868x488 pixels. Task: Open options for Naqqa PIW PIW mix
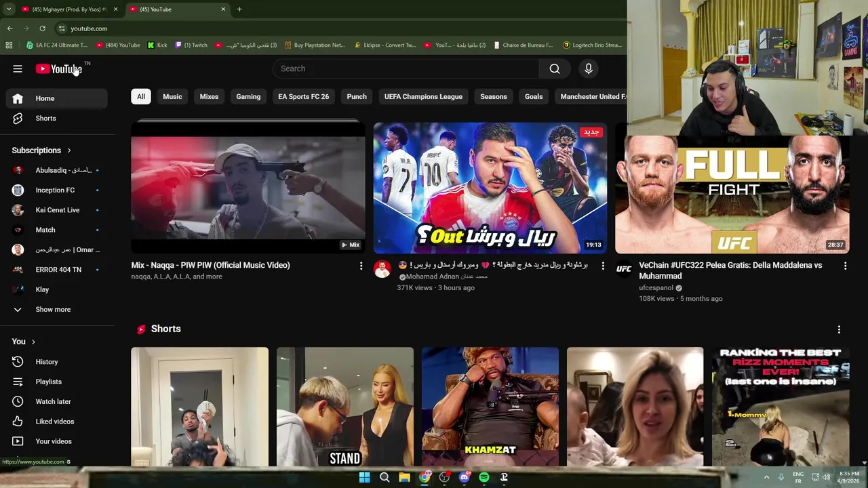tap(361, 266)
